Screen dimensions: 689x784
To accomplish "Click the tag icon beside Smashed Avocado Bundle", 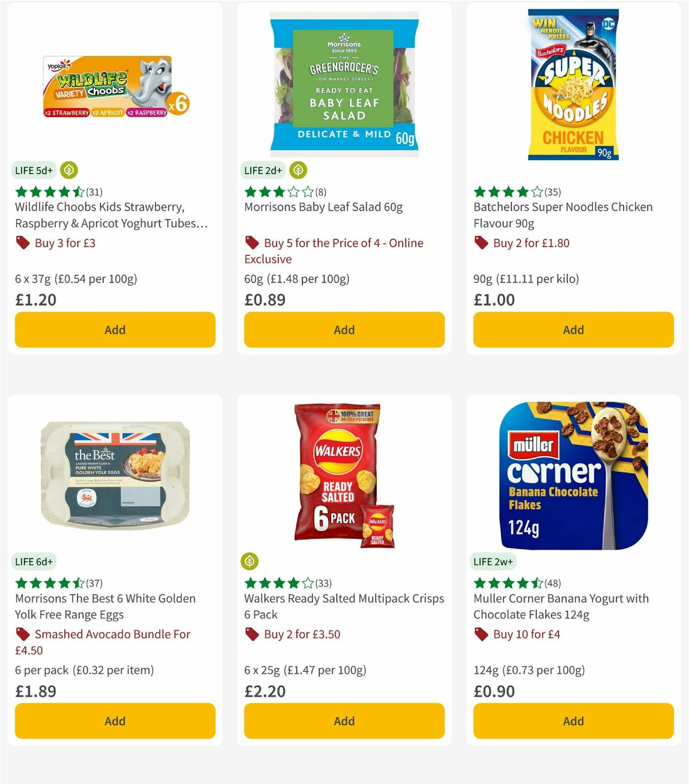I will (22, 634).
